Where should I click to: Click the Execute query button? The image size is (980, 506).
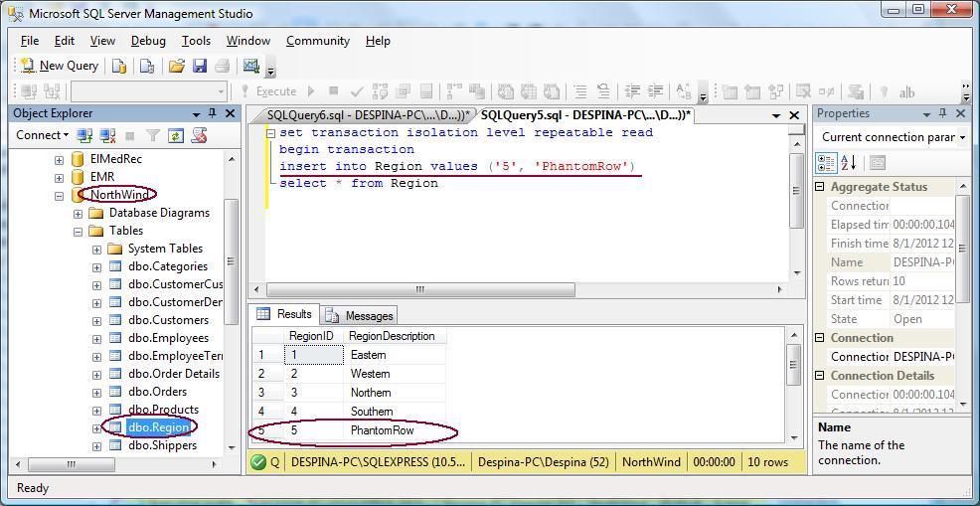[268, 91]
